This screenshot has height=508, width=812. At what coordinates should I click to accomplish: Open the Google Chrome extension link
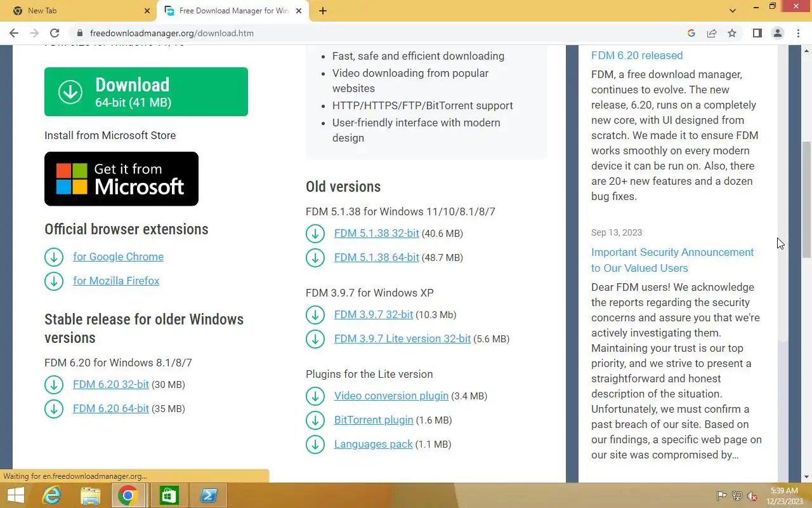point(118,257)
